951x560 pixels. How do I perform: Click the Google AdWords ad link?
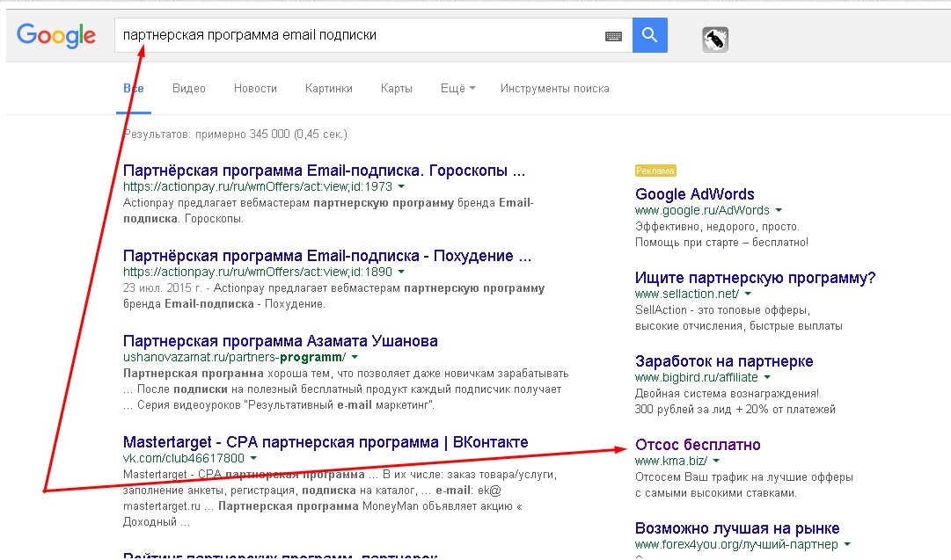tap(695, 194)
